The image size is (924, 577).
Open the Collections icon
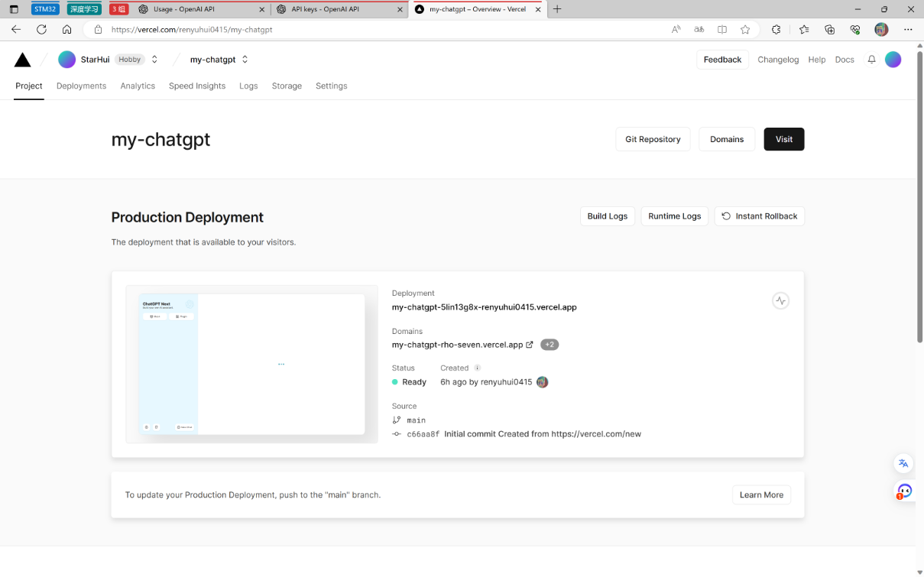click(x=830, y=29)
